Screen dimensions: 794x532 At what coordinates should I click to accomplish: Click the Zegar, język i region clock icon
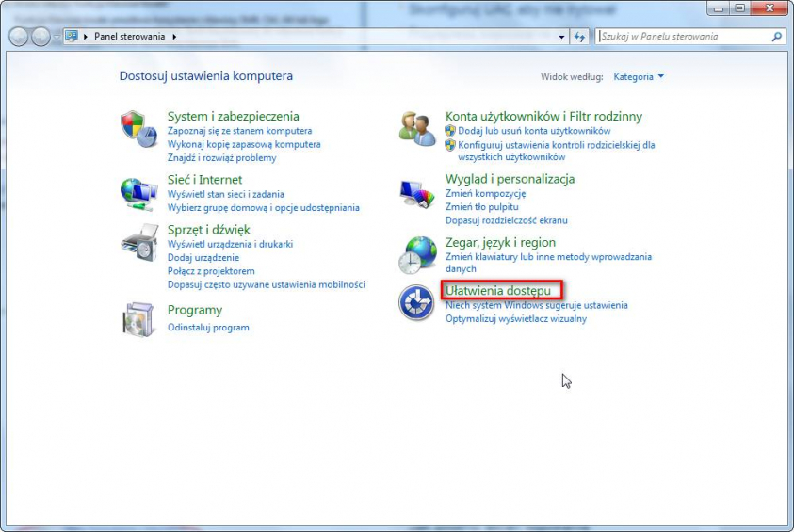(416, 254)
